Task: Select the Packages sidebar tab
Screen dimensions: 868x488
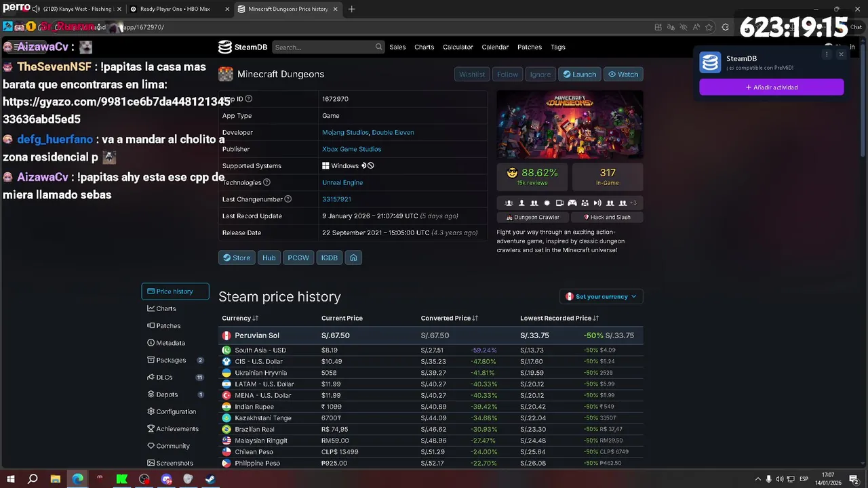Action: (x=175, y=360)
